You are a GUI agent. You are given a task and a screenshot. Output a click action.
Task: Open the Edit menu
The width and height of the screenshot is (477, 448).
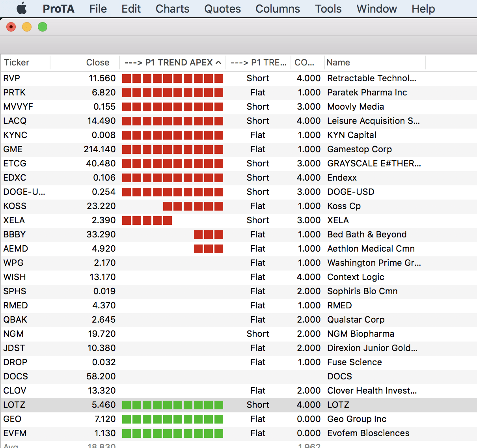coord(131,9)
